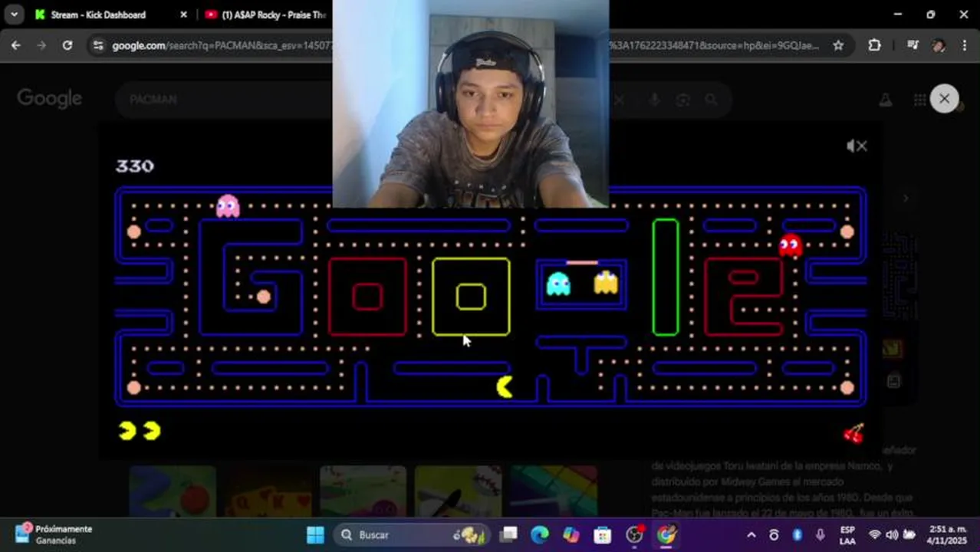Click Bluetooth tray icon
The height and width of the screenshot is (552, 980).
coord(797,535)
